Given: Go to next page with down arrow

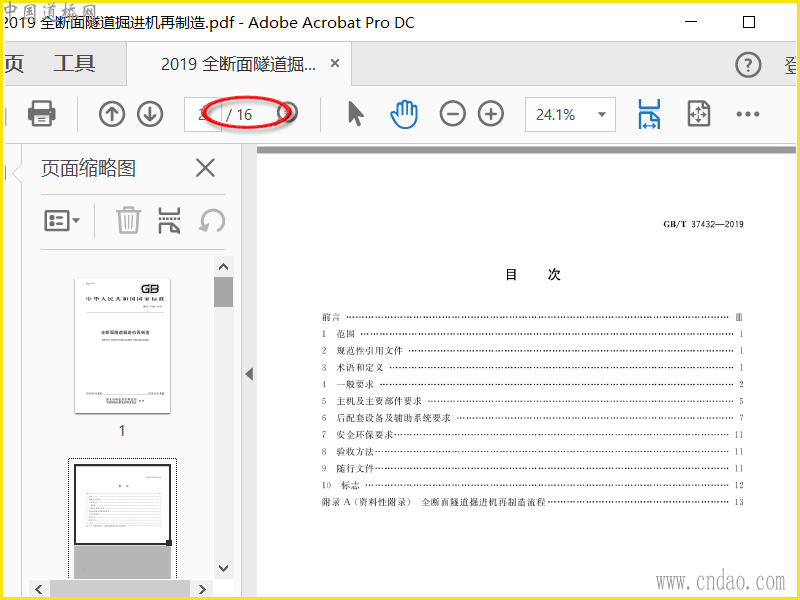Looking at the screenshot, I should (150, 114).
